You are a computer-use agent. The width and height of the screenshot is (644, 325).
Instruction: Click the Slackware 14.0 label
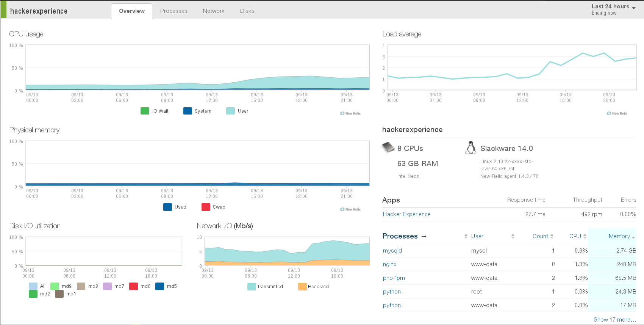pos(506,148)
